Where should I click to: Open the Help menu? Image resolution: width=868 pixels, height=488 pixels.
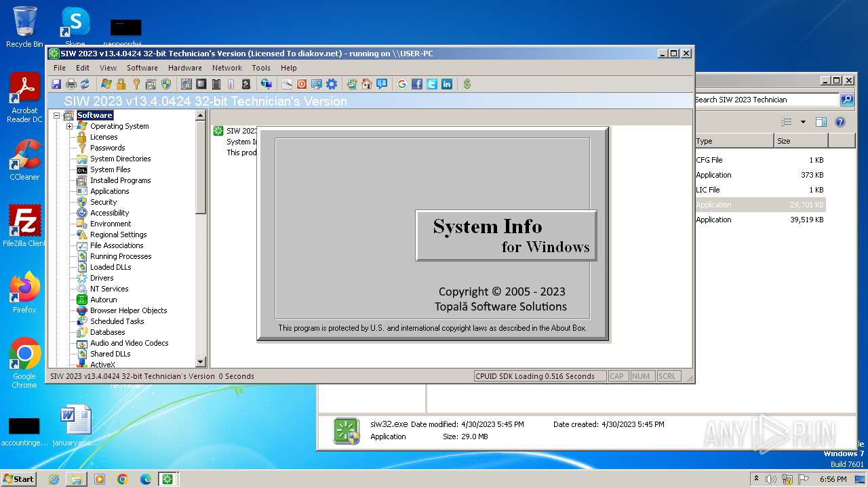click(289, 68)
